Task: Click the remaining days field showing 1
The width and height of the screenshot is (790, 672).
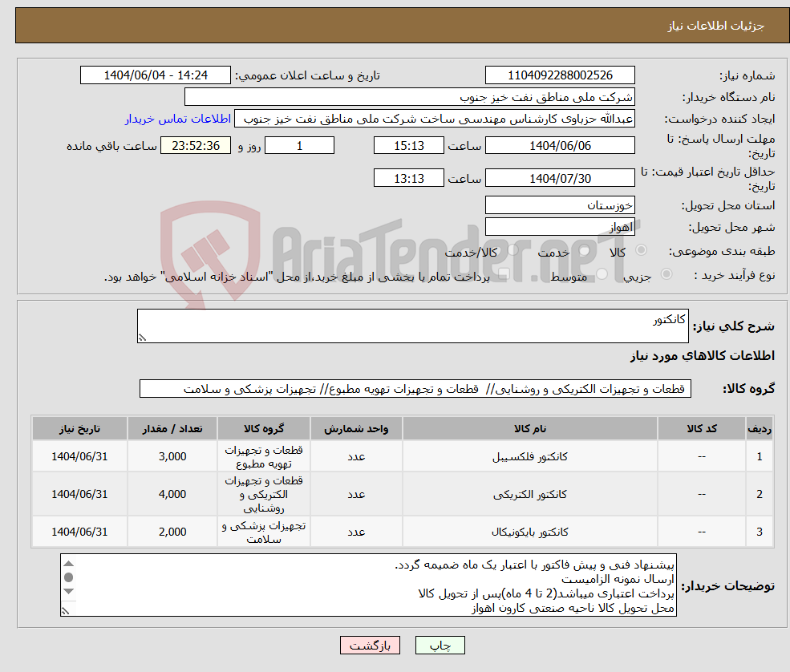Action: [299, 146]
